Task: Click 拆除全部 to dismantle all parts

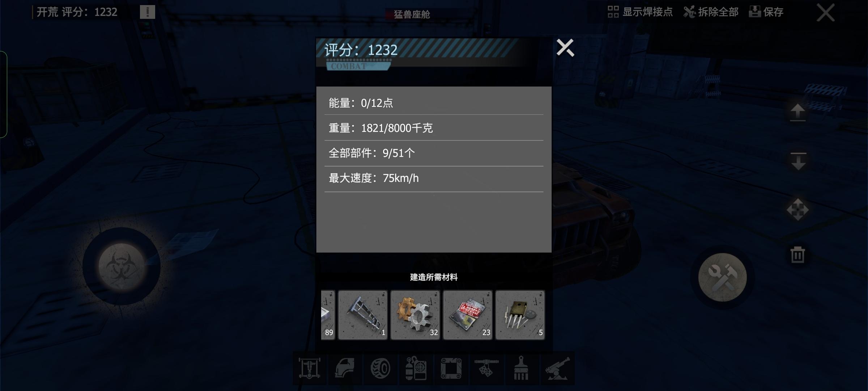Action: click(711, 12)
